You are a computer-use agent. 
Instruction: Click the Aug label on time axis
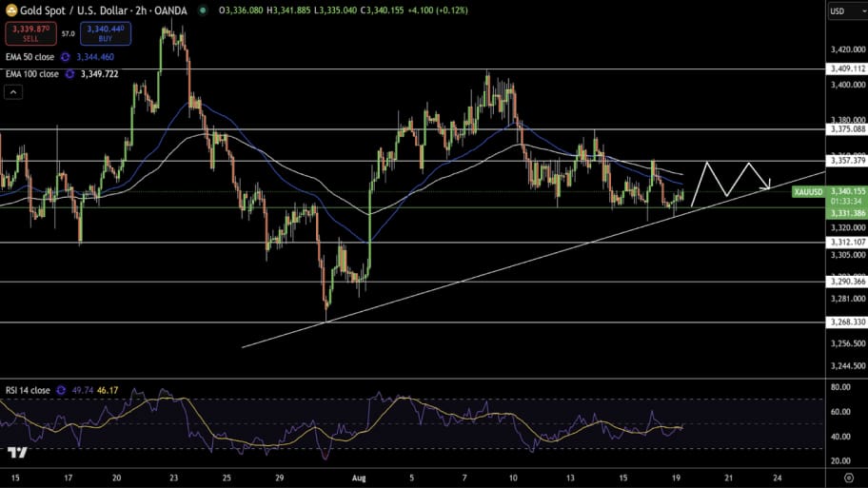point(359,478)
